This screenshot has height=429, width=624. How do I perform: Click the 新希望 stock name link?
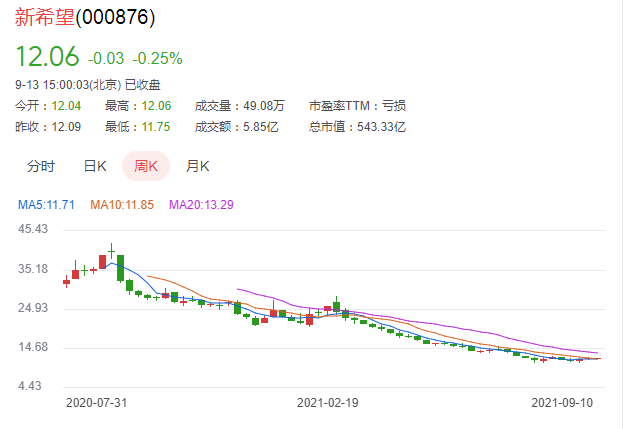tap(45, 17)
